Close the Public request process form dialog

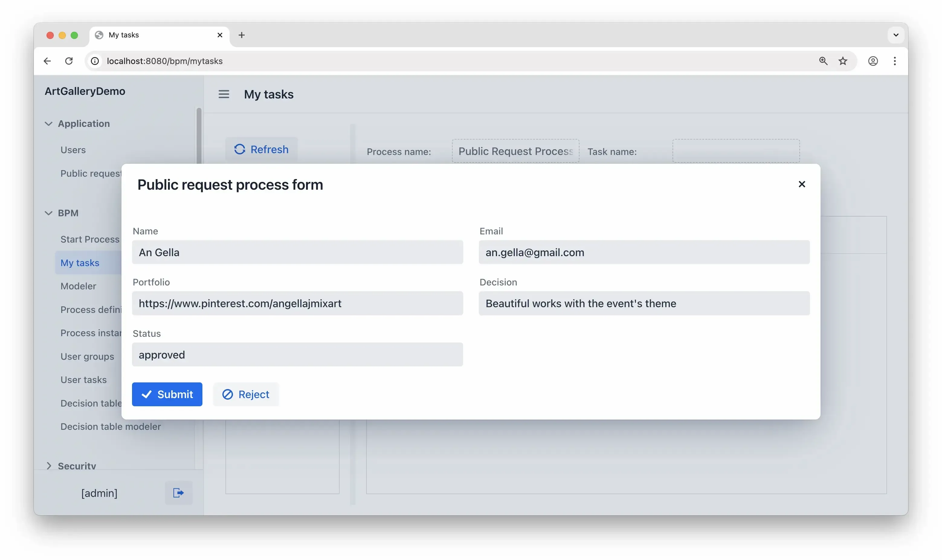[x=802, y=184]
